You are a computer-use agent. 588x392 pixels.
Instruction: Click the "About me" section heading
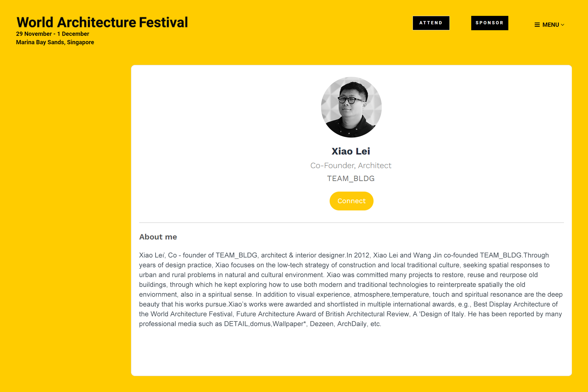pos(158,237)
